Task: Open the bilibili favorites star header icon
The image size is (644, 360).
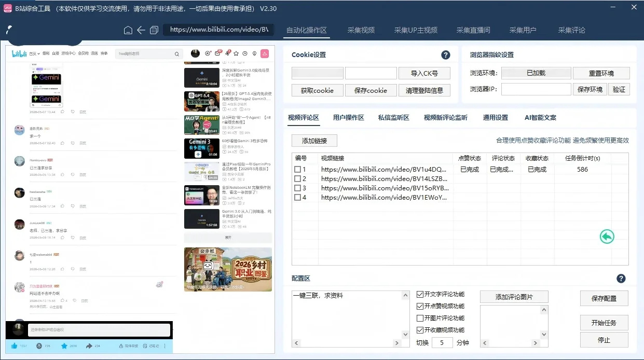Action: coord(236,53)
